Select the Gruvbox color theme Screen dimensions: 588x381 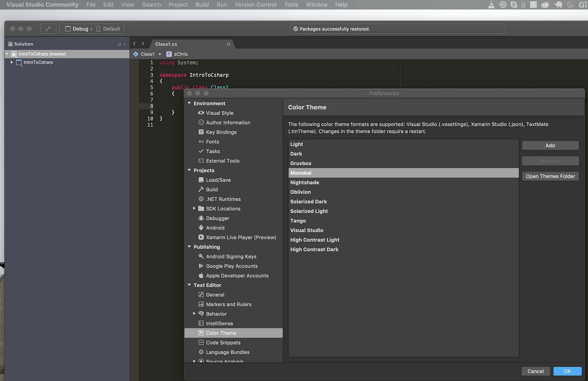pos(404,163)
